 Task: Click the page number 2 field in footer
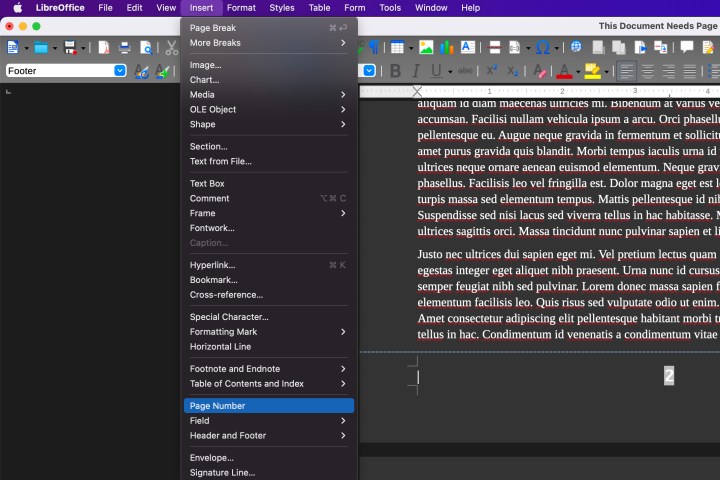[x=669, y=376]
